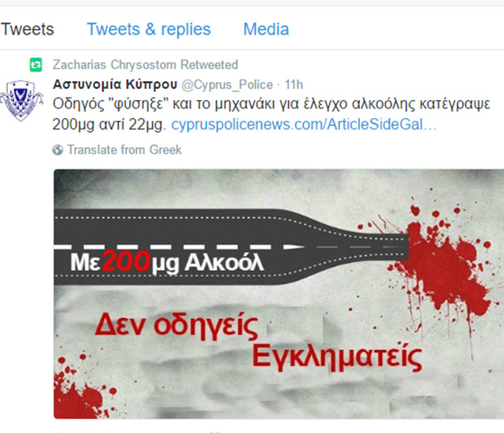
Task: Open the Media tab
Action: [x=266, y=29]
